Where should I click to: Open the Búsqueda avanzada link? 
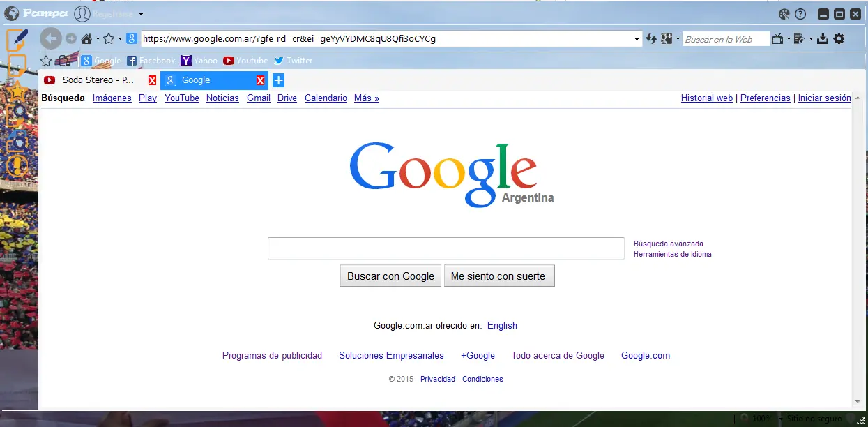[x=669, y=244]
